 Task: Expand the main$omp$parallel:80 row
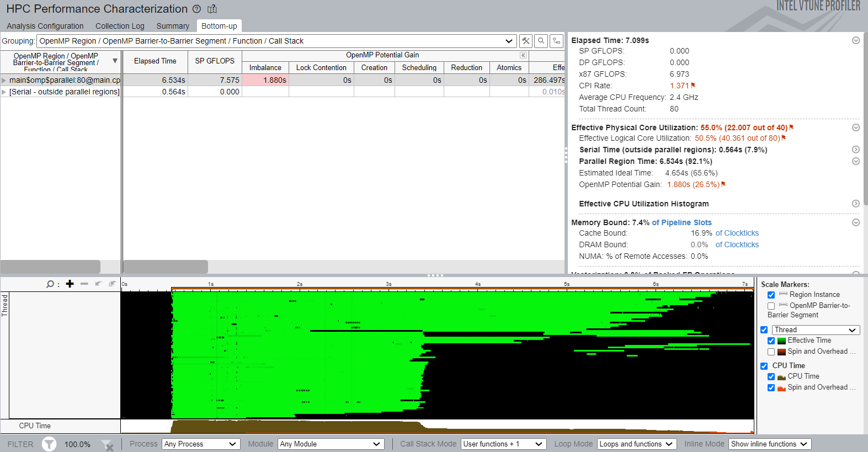[x=4, y=80]
